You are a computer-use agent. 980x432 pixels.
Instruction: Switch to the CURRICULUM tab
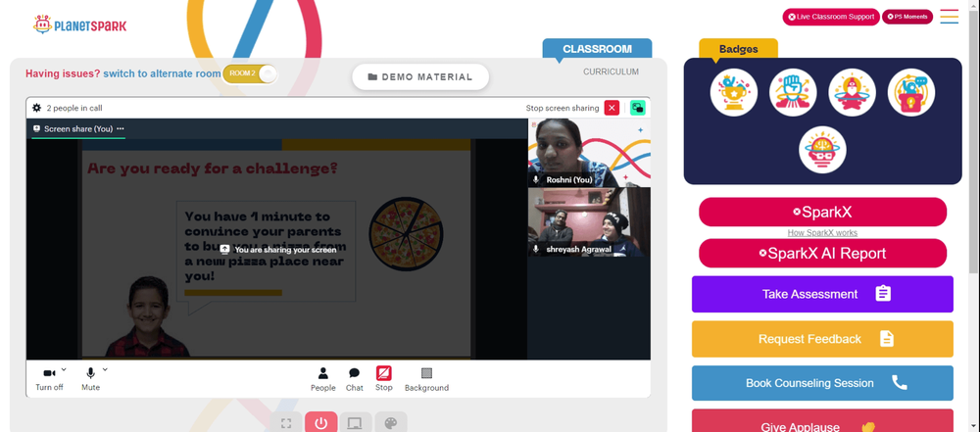(611, 72)
